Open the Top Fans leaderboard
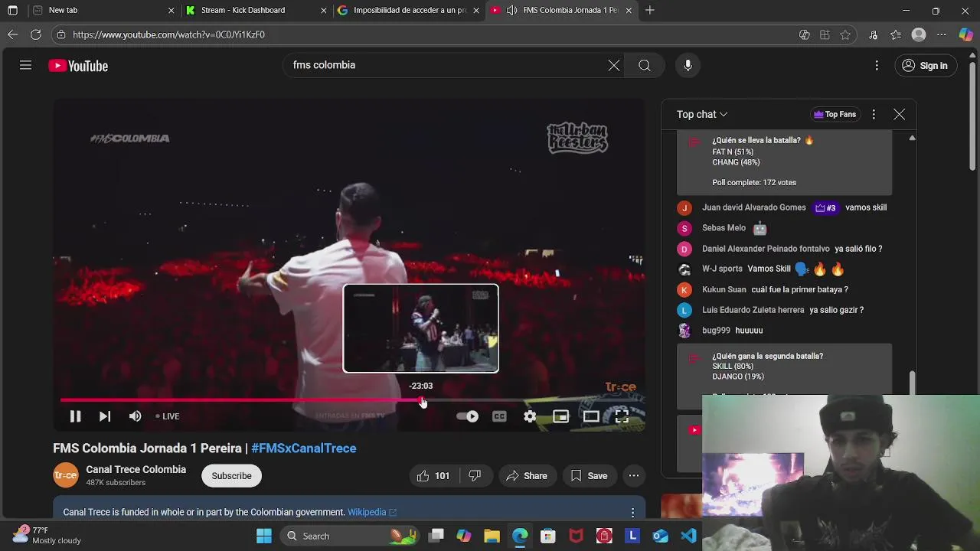This screenshot has height=551, width=980. tap(835, 115)
